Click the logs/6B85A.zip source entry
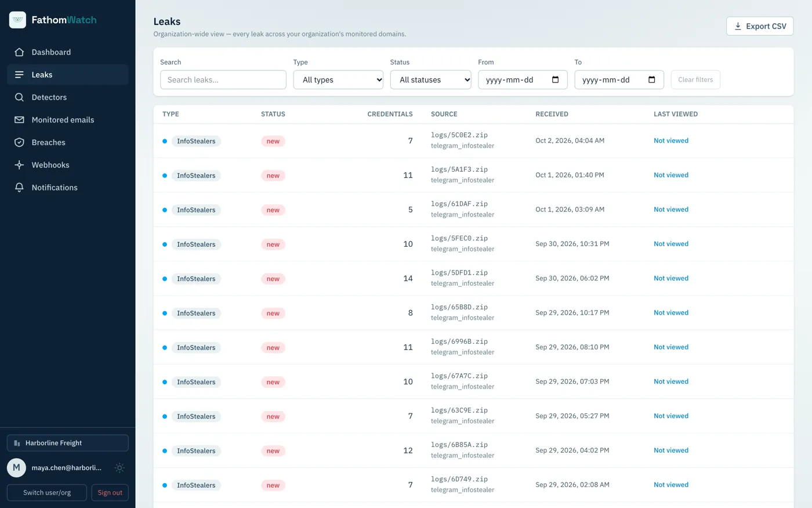This screenshot has height=508, width=812. coord(459,445)
